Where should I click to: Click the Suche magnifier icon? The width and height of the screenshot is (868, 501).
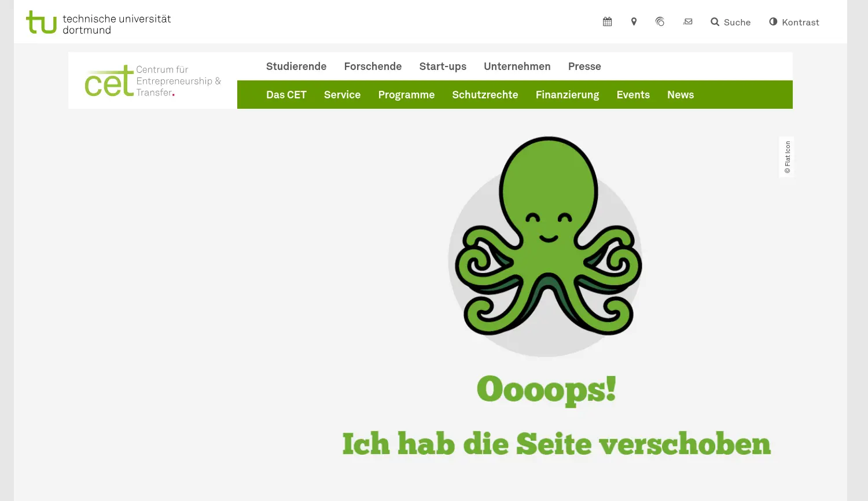click(x=715, y=22)
